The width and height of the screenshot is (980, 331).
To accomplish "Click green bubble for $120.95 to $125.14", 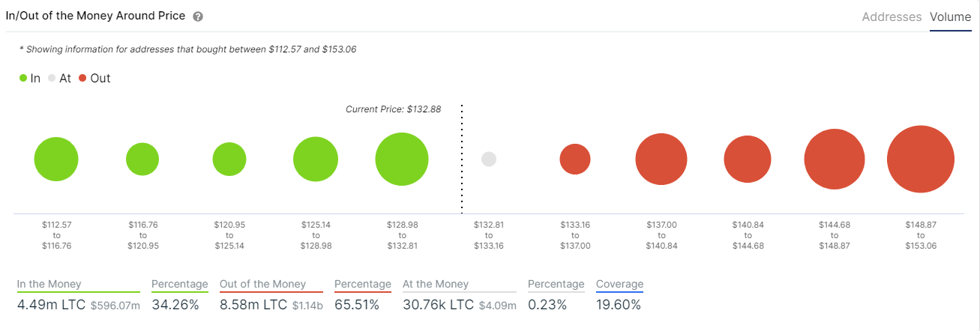I will click(229, 160).
